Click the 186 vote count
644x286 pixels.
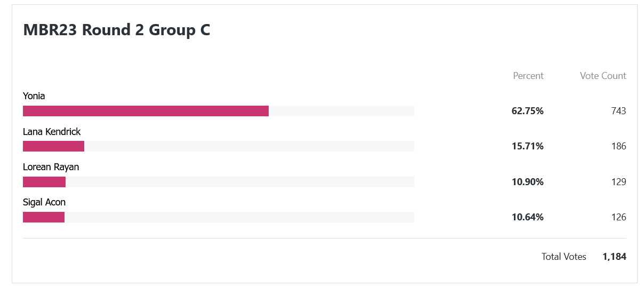(619, 146)
